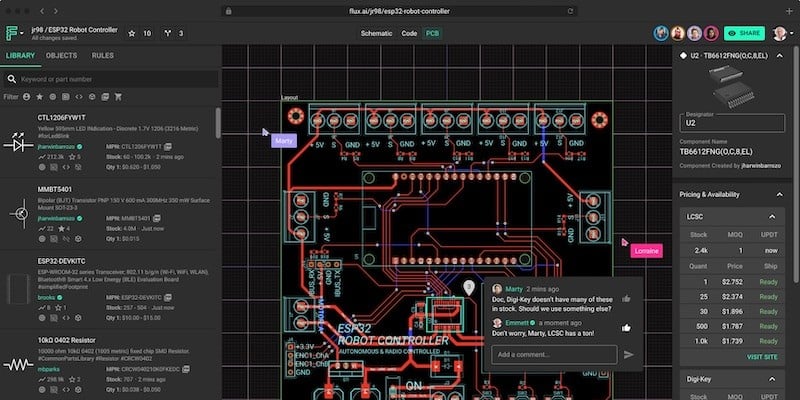The height and width of the screenshot is (400, 800).
Task: Toggle the 3D model filter icon
Action: [x=92, y=96]
